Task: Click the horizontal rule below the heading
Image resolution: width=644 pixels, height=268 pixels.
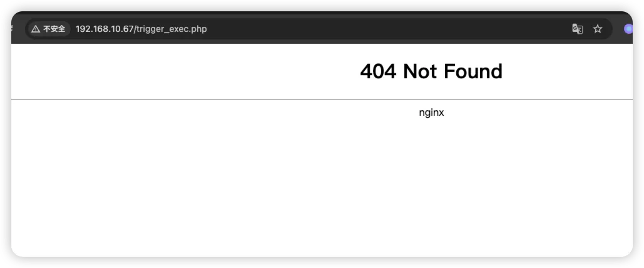Action: click(322, 99)
